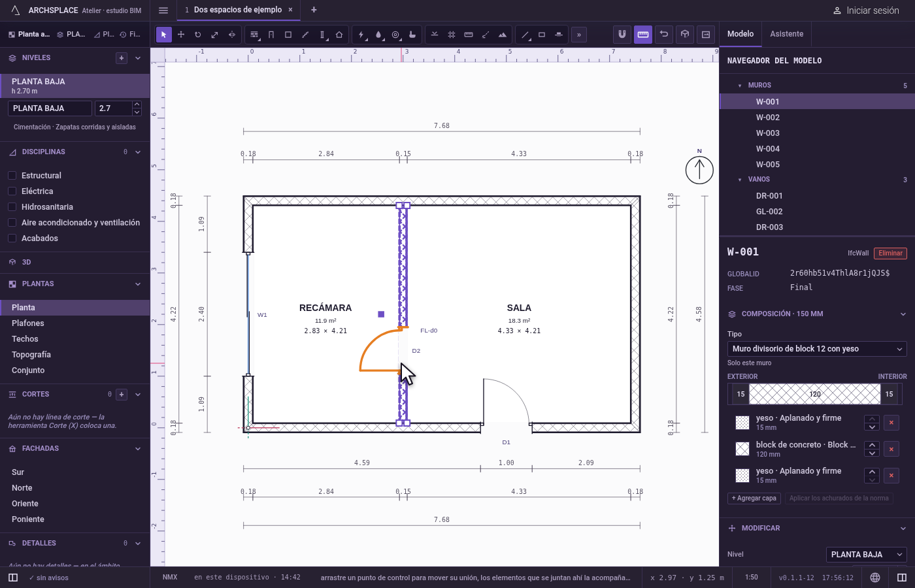Screen dimensions: 915x588
Task: Click the 120 core layer in composition bar
Action: coord(815,394)
